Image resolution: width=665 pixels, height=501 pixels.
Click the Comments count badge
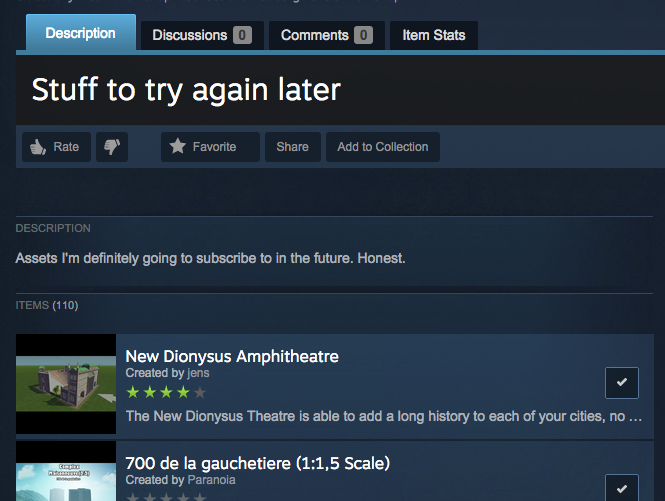[x=363, y=35]
